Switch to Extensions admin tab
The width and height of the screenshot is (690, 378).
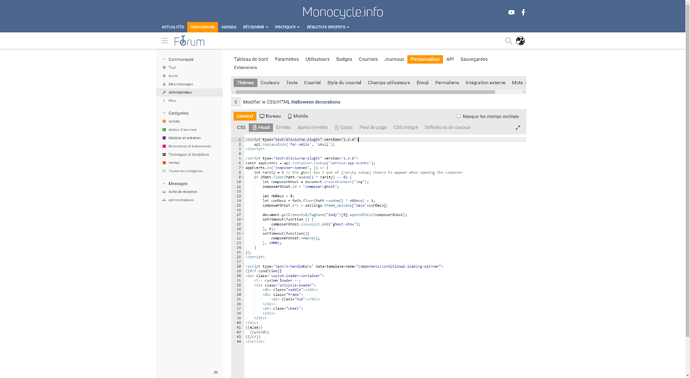click(246, 68)
